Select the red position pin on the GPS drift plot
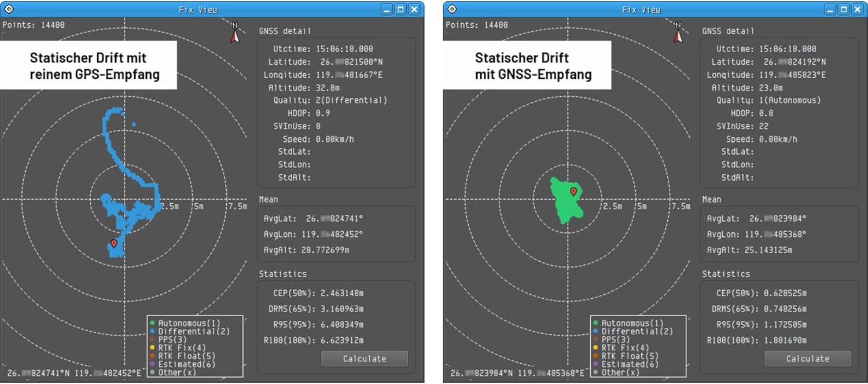The height and width of the screenshot is (384, 868). (114, 243)
